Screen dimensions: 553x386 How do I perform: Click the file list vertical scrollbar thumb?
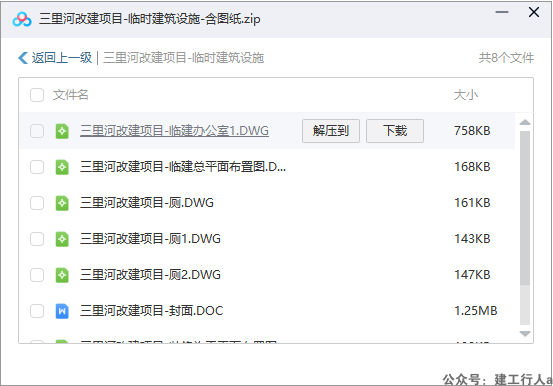pyautogui.click(x=525, y=208)
